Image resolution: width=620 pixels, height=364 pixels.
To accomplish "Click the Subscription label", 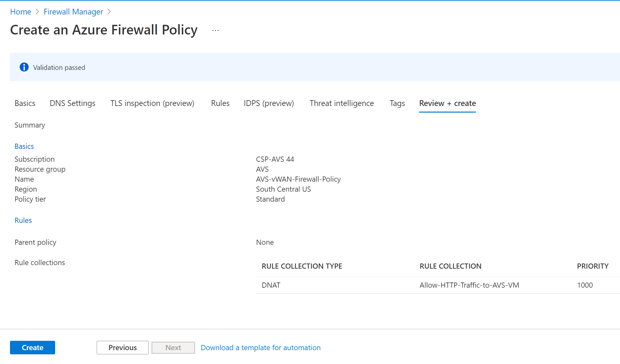I will pos(34,159).
